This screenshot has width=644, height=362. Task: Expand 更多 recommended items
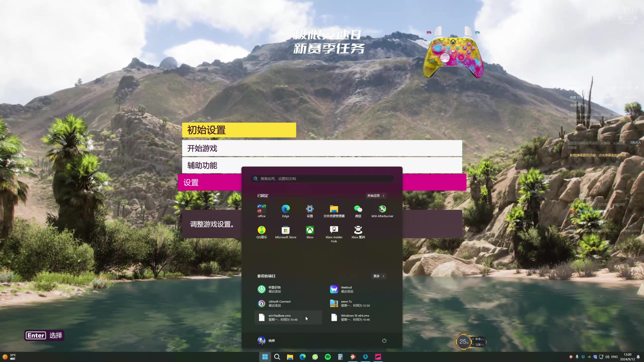pyautogui.click(x=378, y=276)
